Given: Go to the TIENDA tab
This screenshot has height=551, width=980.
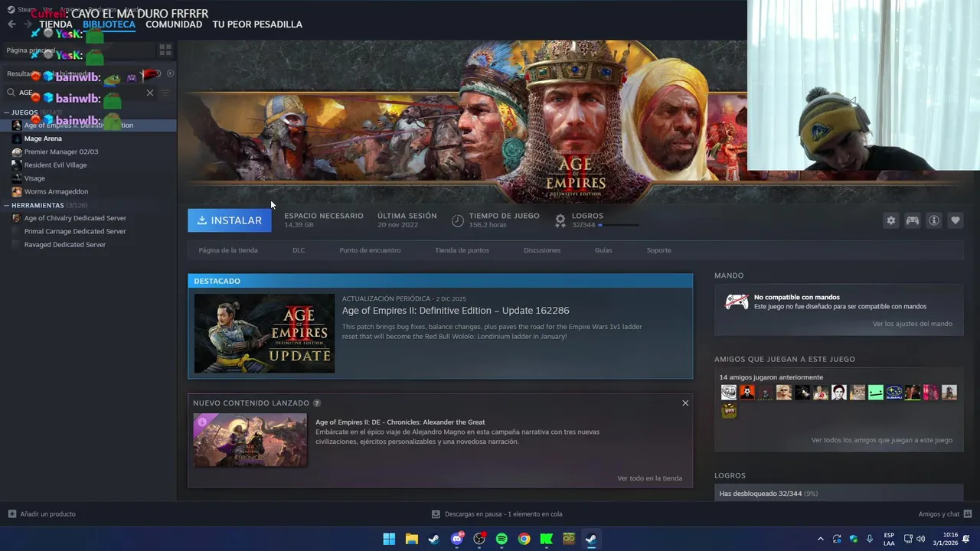Looking at the screenshot, I should point(56,24).
